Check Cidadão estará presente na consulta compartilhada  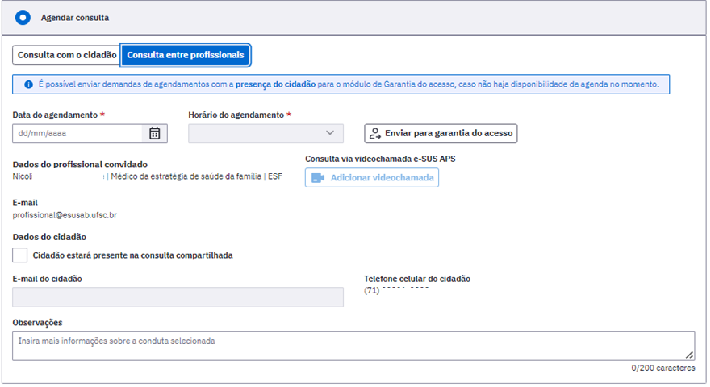click(x=20, y=255)
